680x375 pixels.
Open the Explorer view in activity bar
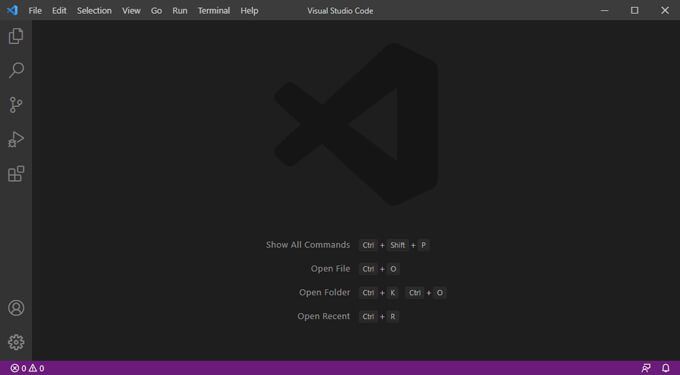tap(16, 36)
